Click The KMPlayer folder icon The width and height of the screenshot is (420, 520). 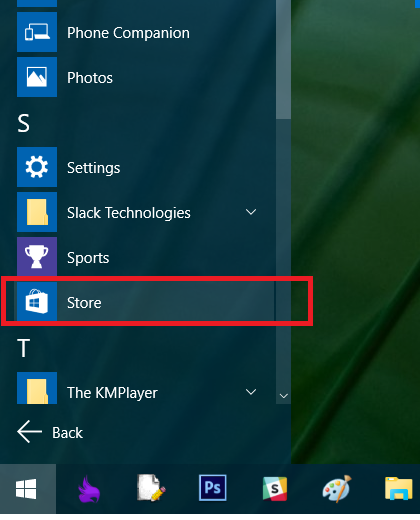tap(37, 388)
